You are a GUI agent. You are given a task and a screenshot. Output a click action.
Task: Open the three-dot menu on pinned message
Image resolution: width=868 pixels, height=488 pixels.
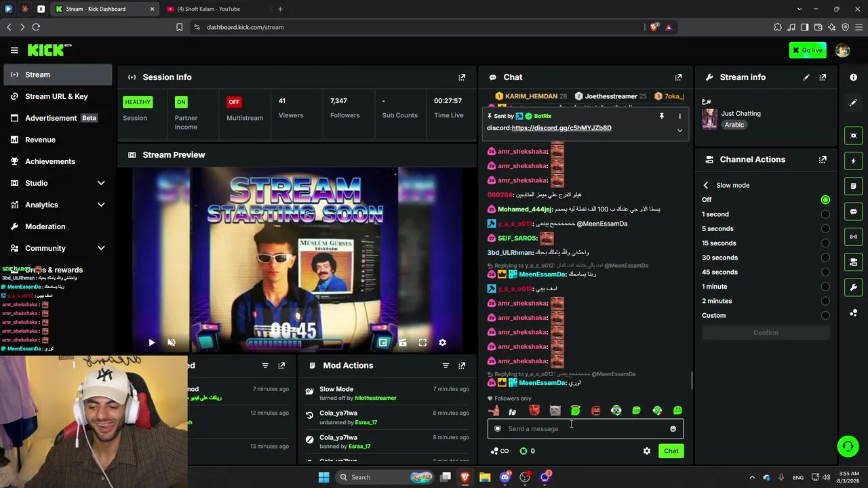tap(679, 116)
